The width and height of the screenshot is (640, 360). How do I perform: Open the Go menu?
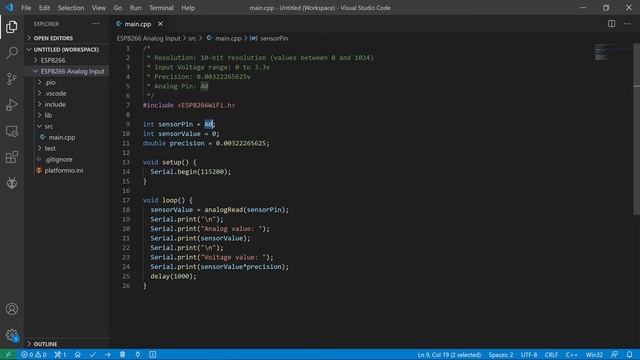click(118, 8)
